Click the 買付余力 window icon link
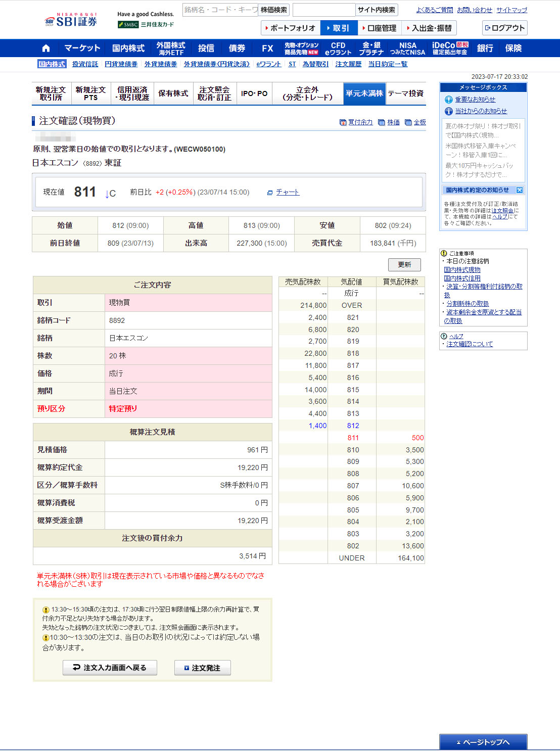 click(356, 122)
